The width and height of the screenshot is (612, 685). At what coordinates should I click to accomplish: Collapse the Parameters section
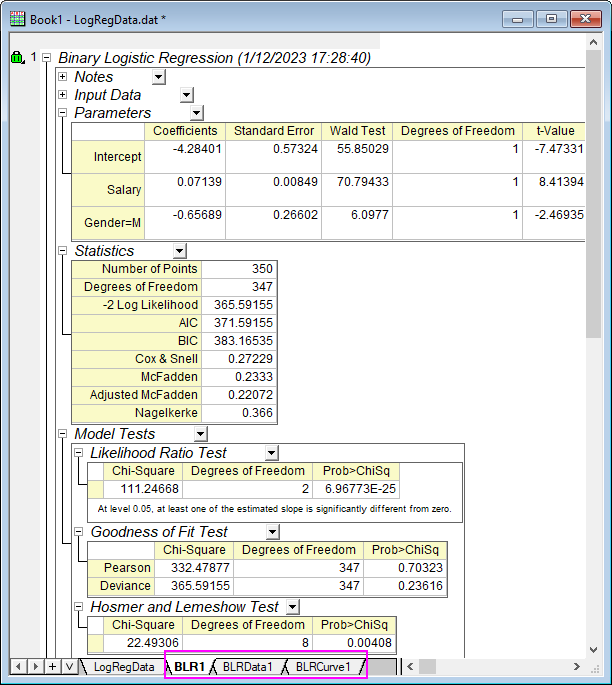coord(62,113)
